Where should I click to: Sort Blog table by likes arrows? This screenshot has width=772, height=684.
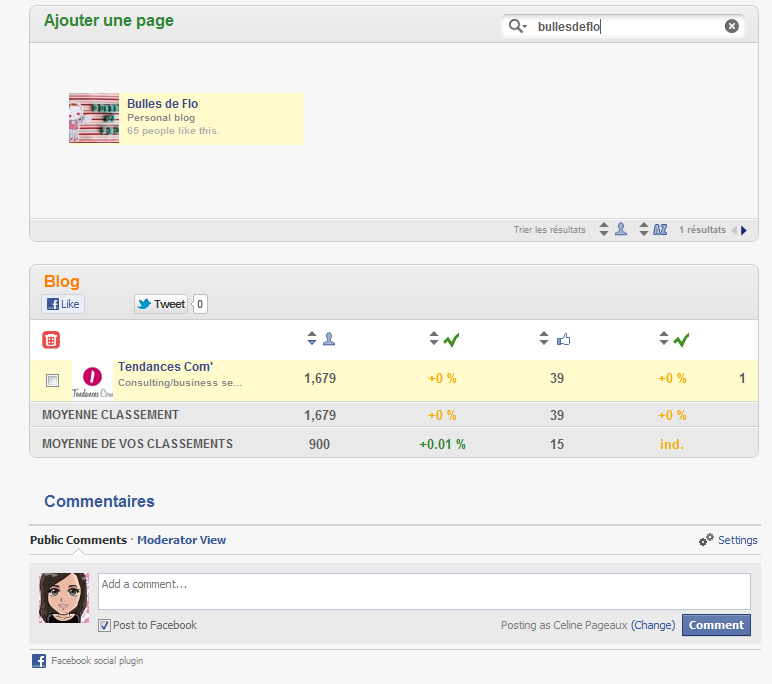tap(544, 338)
